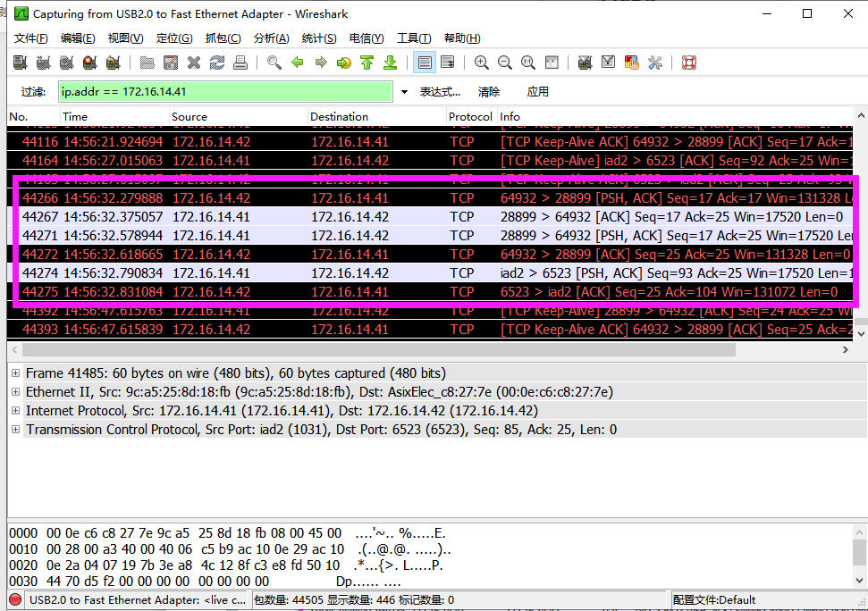Toggle packet list colorization
Image resolution: width=868 pixels, height=611 pixels.
[425, 63]
